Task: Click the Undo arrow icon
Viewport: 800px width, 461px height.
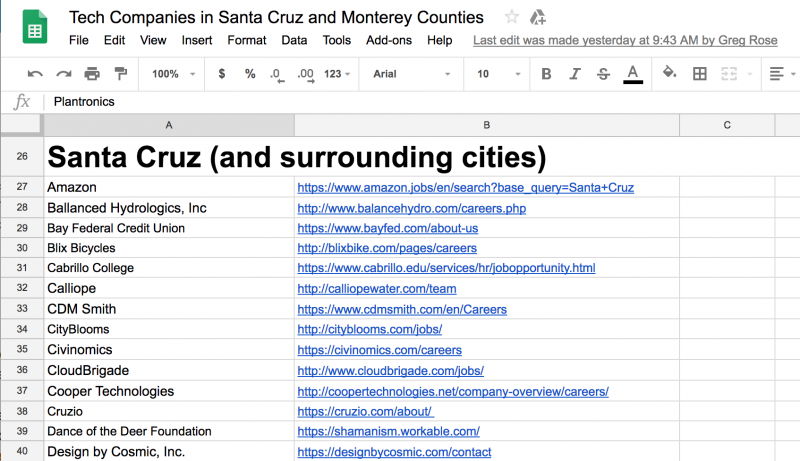Action: click(35, 74)
